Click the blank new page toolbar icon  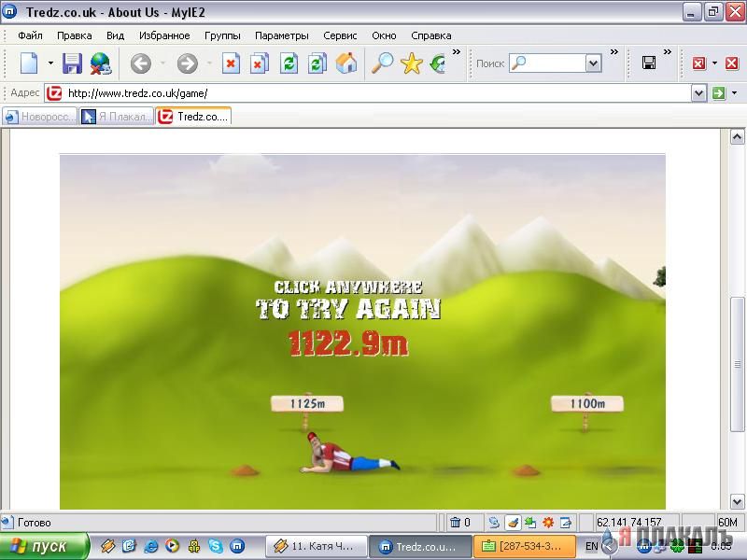point(29,63)
